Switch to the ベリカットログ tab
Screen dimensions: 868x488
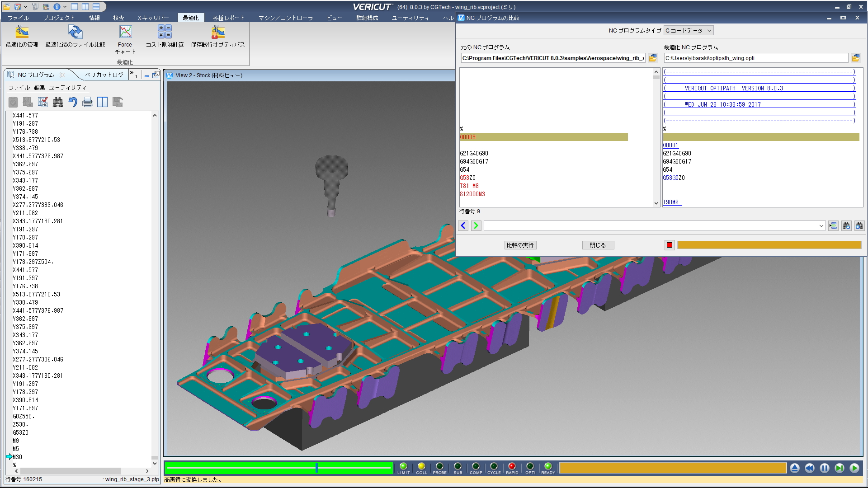pos(104,75)
